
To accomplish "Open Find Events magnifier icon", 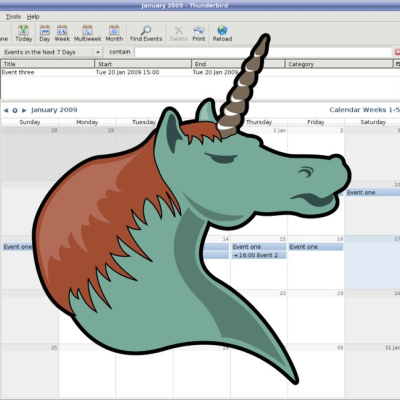I will tap(146, 30).
